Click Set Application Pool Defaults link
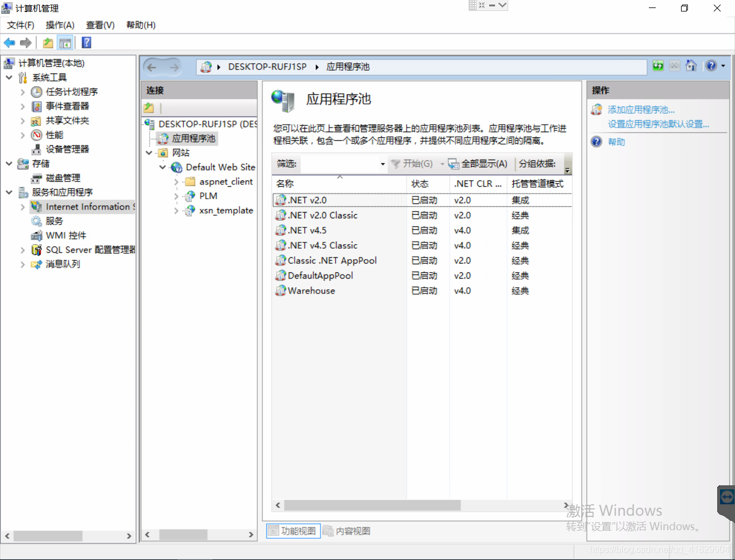Viewport: 735px width, 560px height. (659, 124)
